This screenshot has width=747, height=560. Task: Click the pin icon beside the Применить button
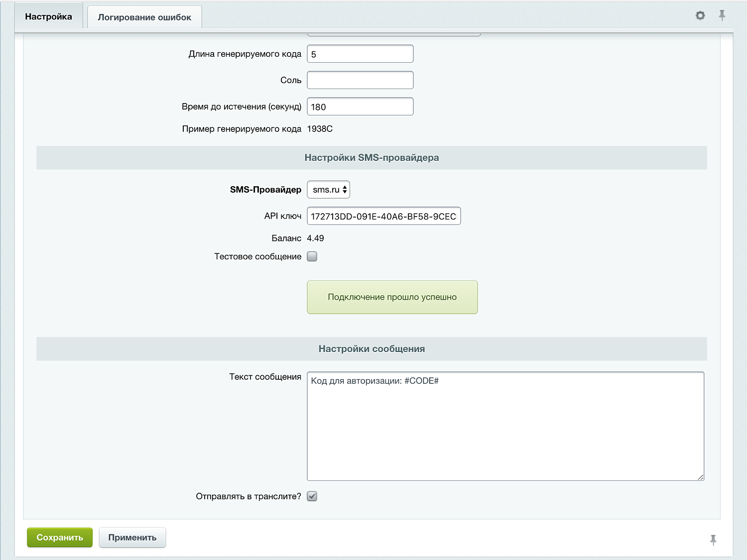tap(713, 540)
